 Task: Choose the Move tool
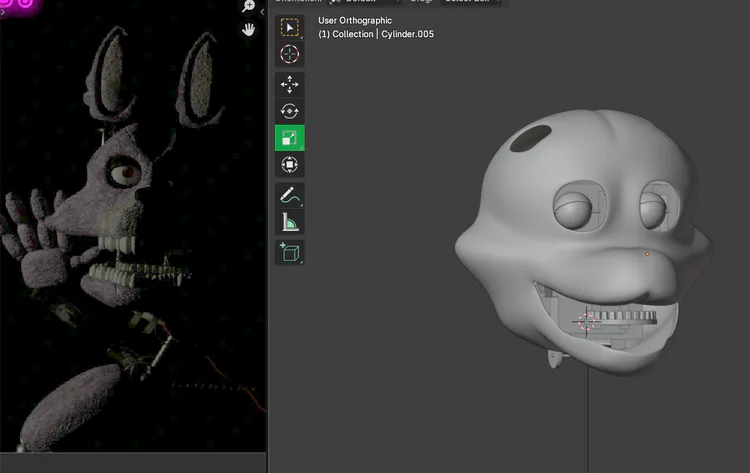[x=289, y=84]
